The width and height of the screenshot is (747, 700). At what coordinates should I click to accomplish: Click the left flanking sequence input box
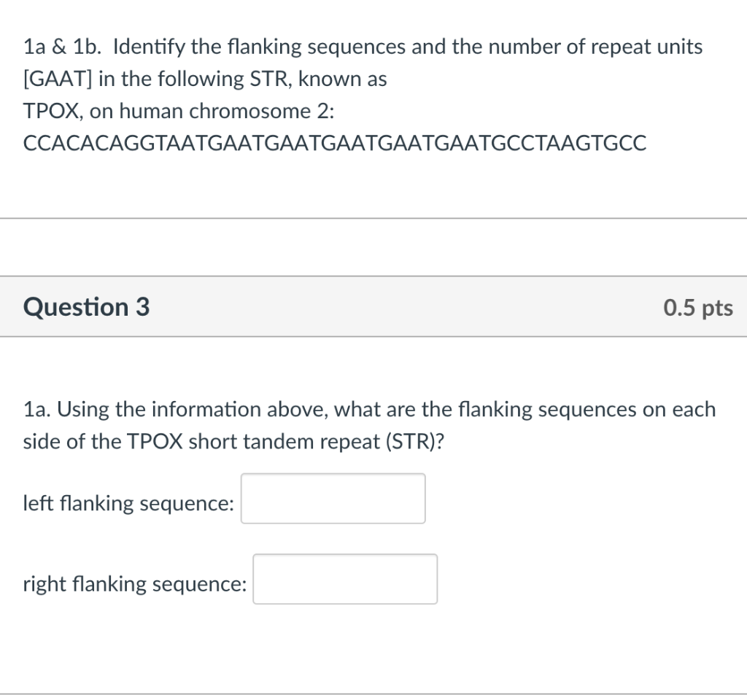pos(333,498)
